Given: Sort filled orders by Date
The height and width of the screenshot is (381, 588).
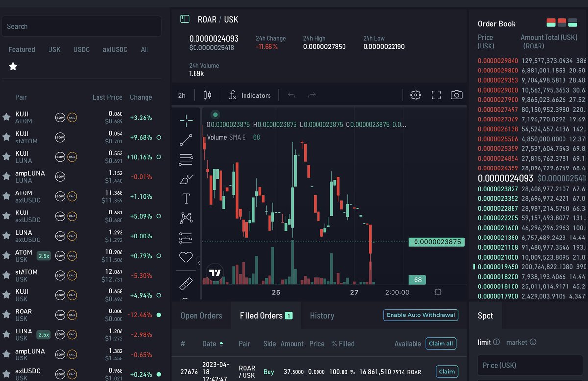Looking at the screenshot, I should [x=213, y=344].
